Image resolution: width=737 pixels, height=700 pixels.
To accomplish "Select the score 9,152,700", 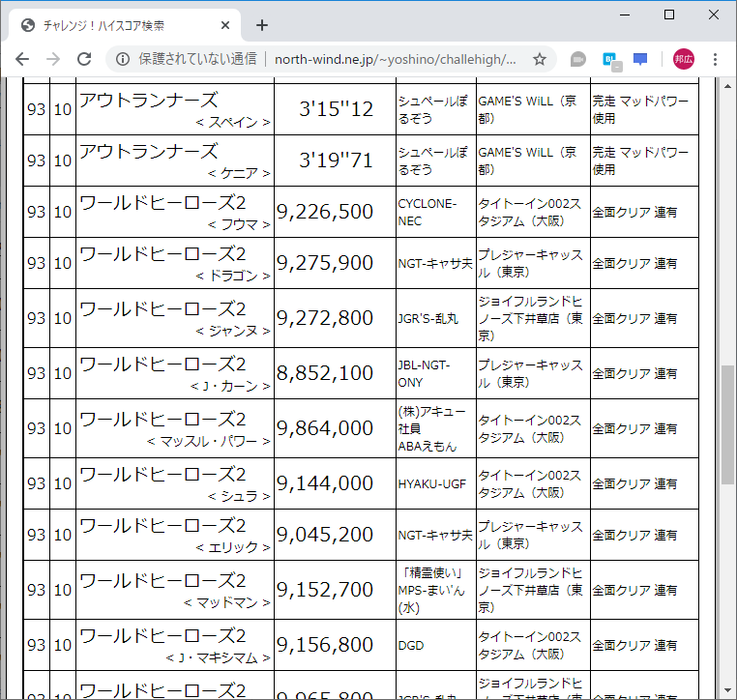I will point(325,590).
